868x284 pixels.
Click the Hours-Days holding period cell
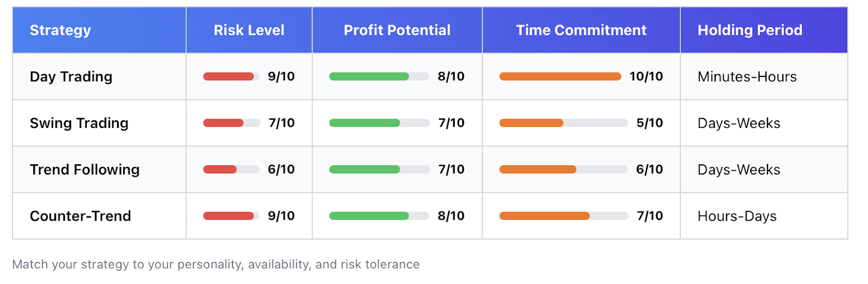point(737,216)
